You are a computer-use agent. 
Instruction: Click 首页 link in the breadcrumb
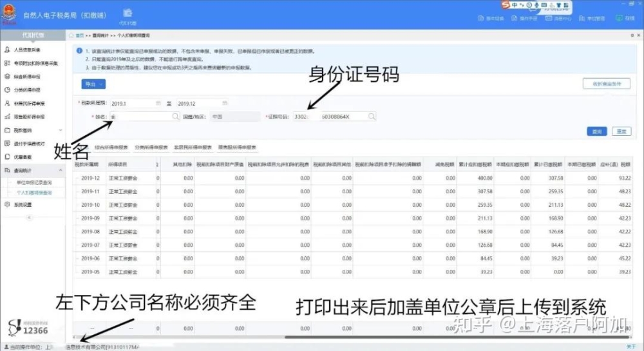80,35
